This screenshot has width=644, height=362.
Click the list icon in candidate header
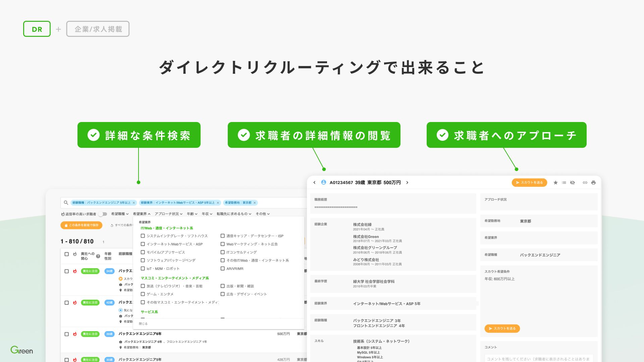click(564, 183)
